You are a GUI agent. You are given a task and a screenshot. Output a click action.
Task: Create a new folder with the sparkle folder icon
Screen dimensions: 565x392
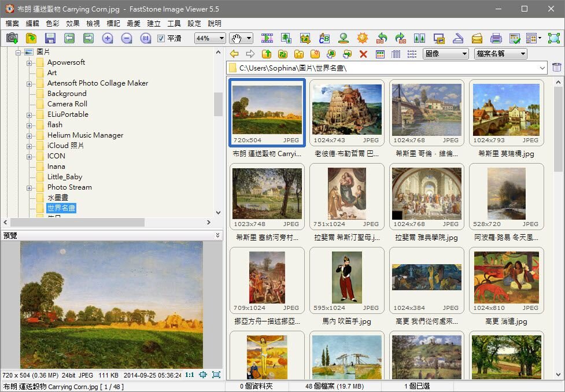tap(315, 54)
